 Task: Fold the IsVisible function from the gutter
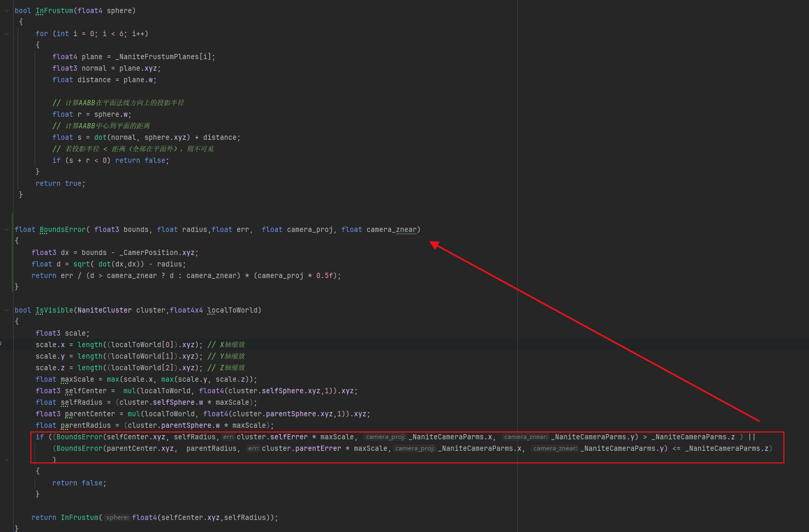tap(7, 310)
